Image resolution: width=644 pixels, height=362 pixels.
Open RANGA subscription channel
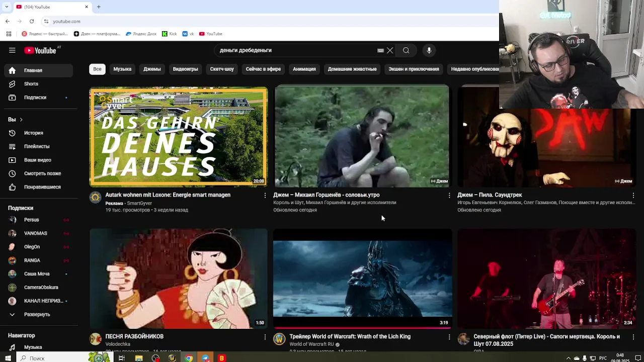coord(38,260)
